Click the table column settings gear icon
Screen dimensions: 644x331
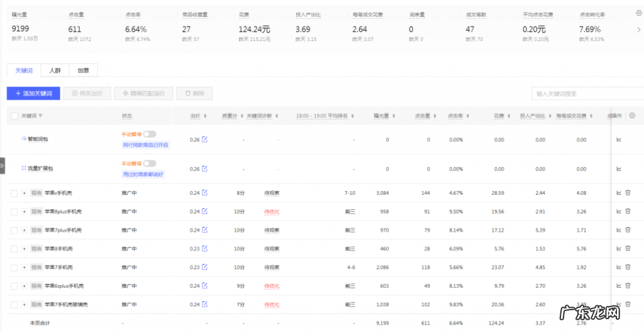tap(632, 116)
